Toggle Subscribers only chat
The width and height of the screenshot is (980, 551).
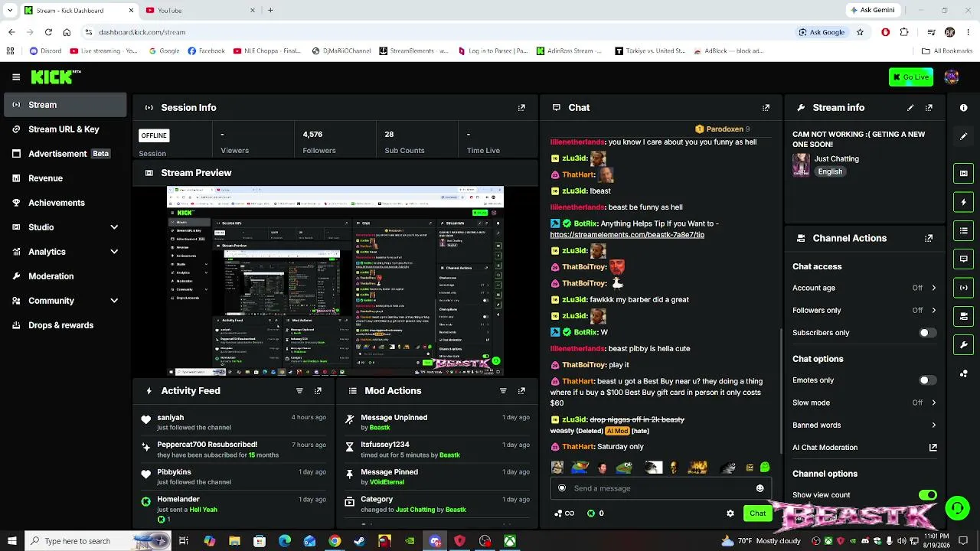(927, 333)
